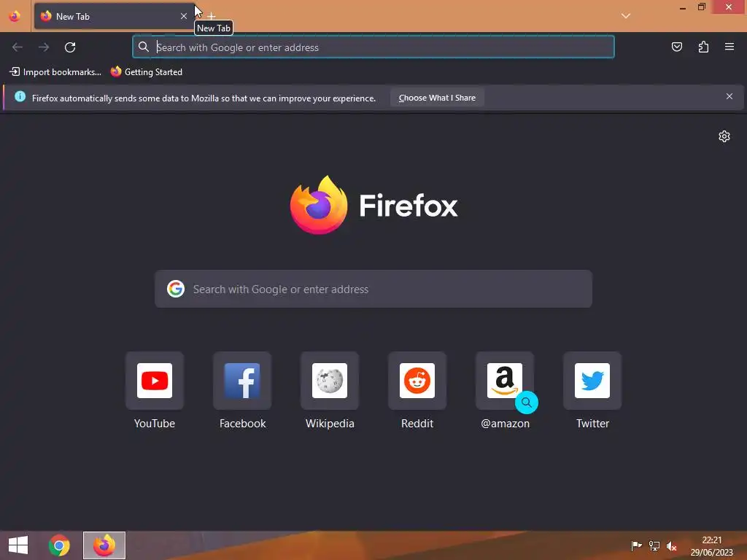
Task: Select the New Tab tab
Action: tap(115, 16)
